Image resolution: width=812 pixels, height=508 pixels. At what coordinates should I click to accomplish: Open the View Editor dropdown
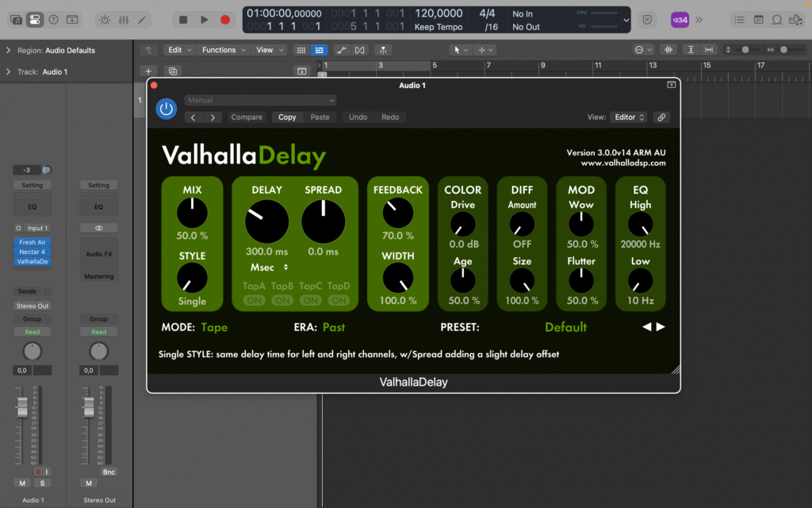(x=630, y=117)
